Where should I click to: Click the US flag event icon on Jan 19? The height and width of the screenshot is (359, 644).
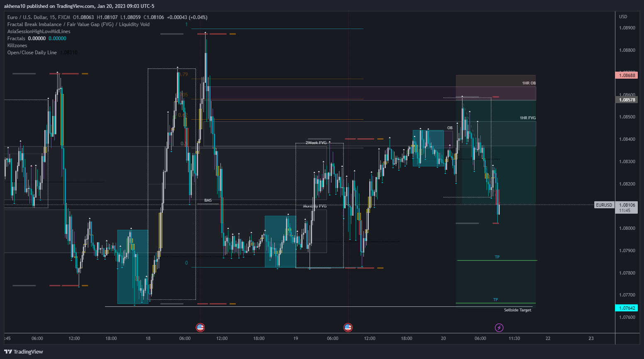pos(348,328)
